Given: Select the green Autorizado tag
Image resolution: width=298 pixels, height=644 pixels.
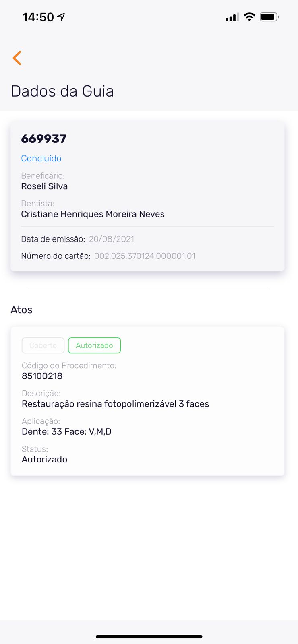Looking at the screenshot, I should (x=94, y=345).
